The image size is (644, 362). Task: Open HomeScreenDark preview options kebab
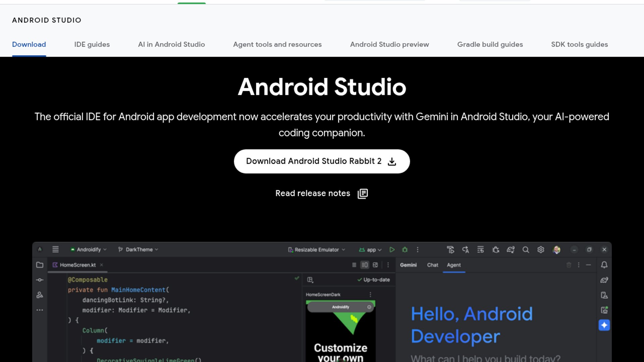(x=370, y=294)
